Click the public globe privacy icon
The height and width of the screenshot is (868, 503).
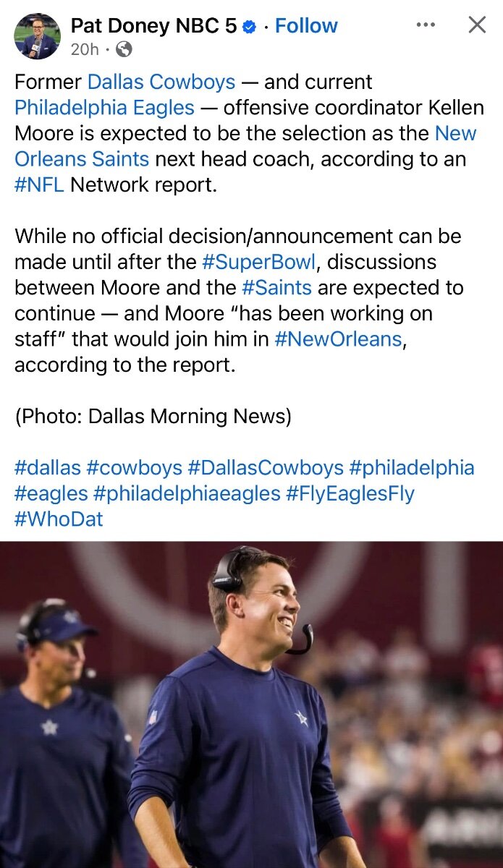pyautogui.click(x=124, y=50)
